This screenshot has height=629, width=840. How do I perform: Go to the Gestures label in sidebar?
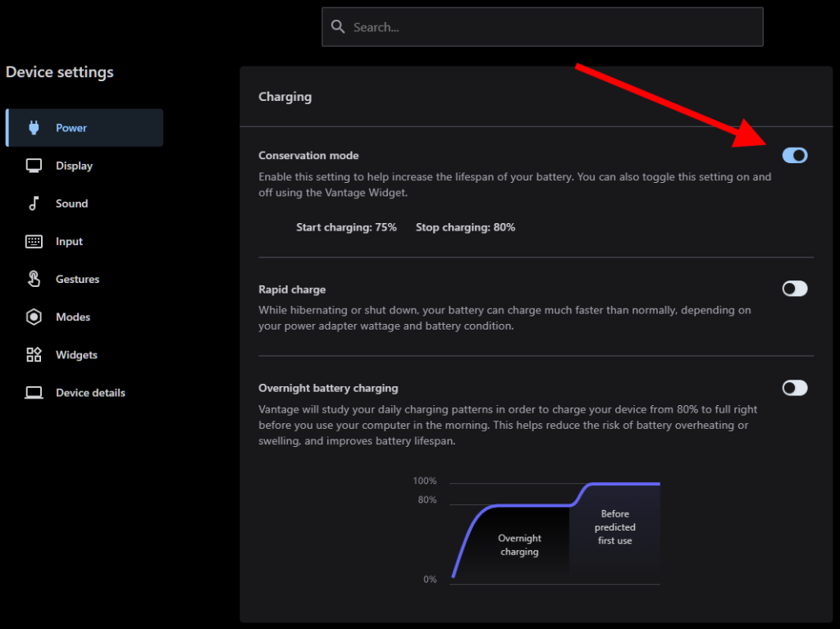pos(77,279)
